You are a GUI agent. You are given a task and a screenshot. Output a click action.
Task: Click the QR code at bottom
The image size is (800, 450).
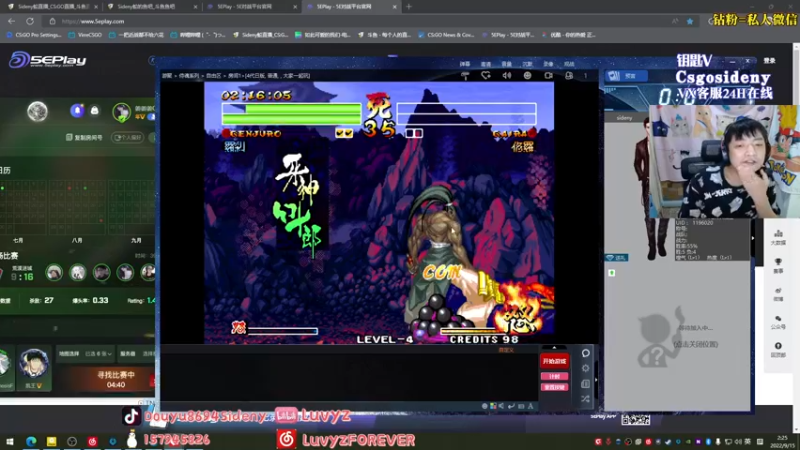coord(636,419)
